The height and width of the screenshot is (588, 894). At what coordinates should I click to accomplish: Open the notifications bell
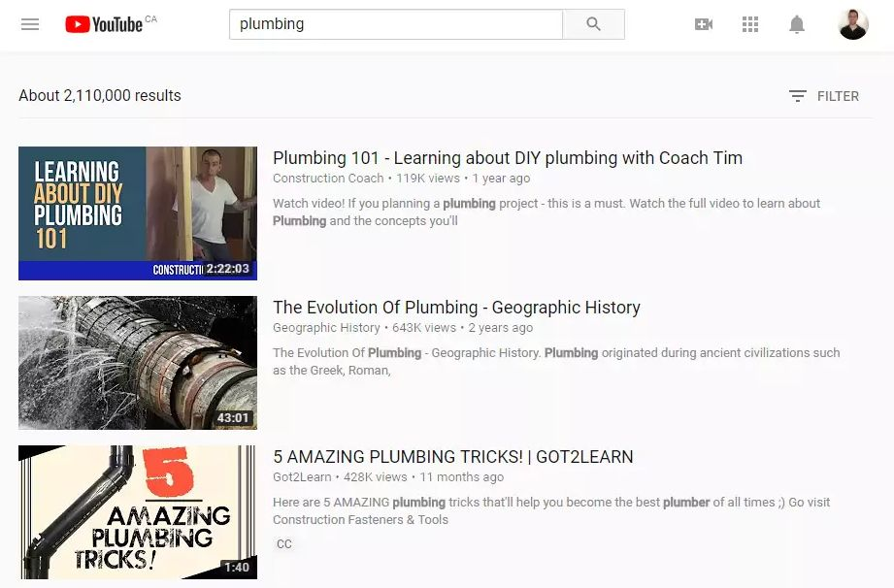(797, 24)
